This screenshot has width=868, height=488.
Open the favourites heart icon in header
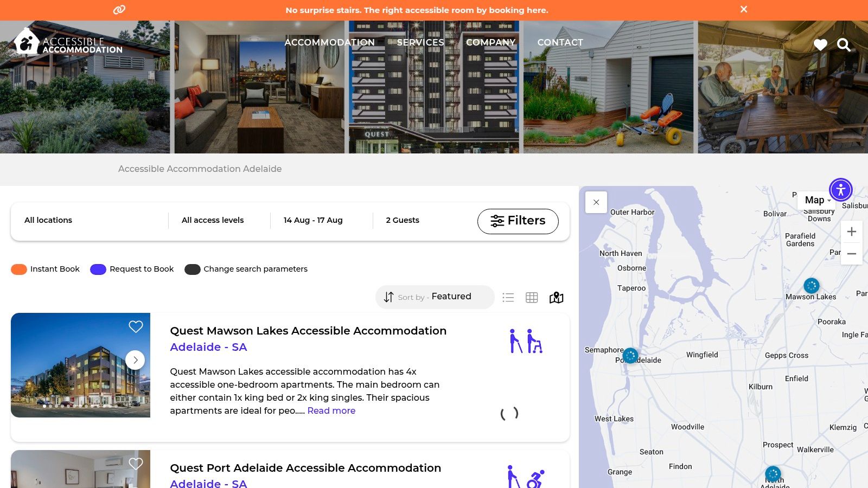coord(820,45)
